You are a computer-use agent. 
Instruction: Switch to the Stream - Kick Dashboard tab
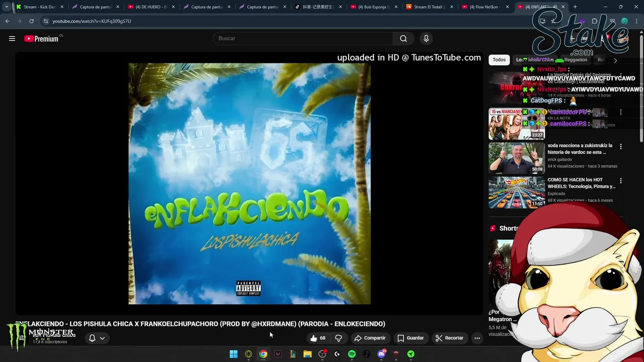39,7
